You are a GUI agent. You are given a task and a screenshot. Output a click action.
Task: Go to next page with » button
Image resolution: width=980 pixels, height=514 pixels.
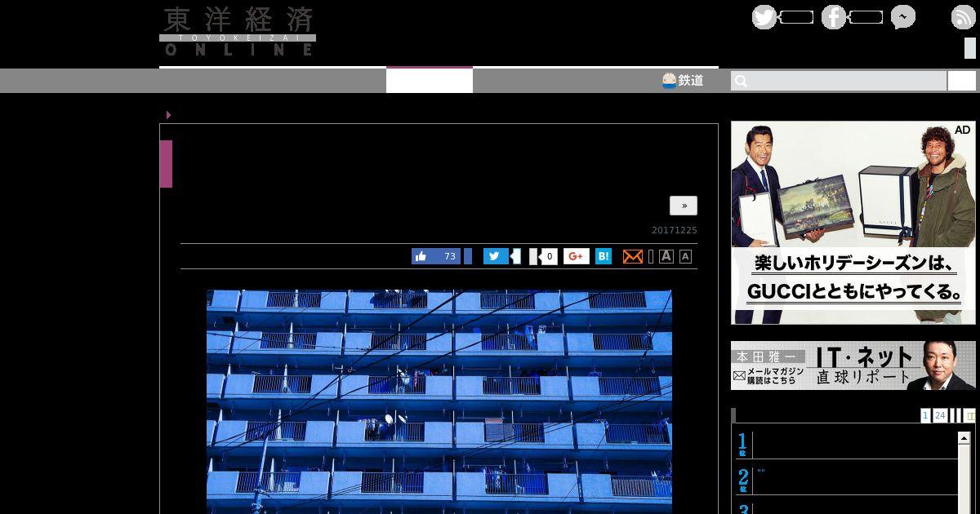[684, 206]
